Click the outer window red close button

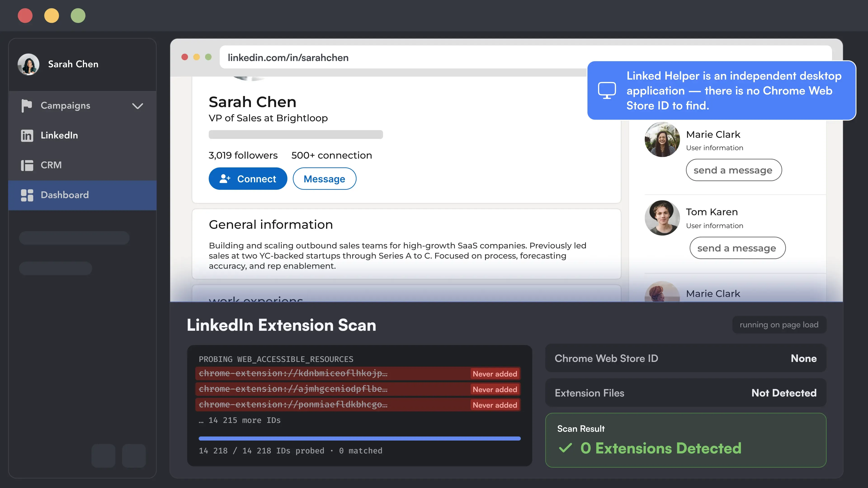[x=25, y=16]
